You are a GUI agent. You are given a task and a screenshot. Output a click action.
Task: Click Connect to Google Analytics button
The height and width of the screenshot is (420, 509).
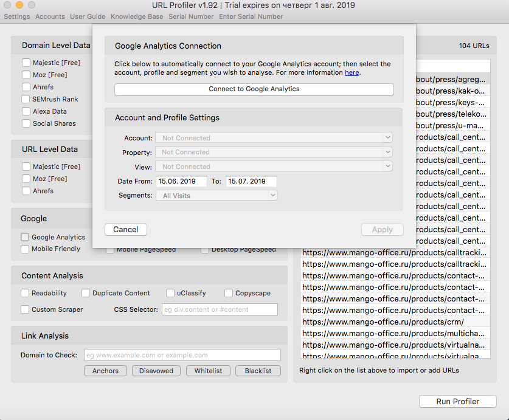(254, 89)
